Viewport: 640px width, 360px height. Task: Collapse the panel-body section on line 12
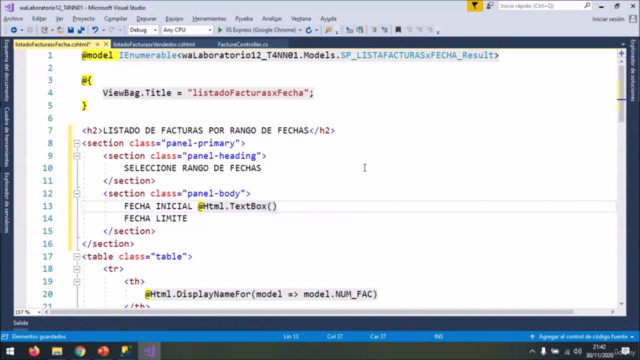[77, 193]
